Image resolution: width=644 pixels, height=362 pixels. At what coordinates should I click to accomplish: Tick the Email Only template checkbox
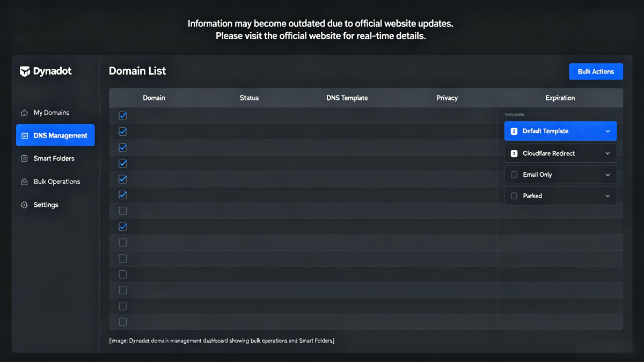(514, 175)
